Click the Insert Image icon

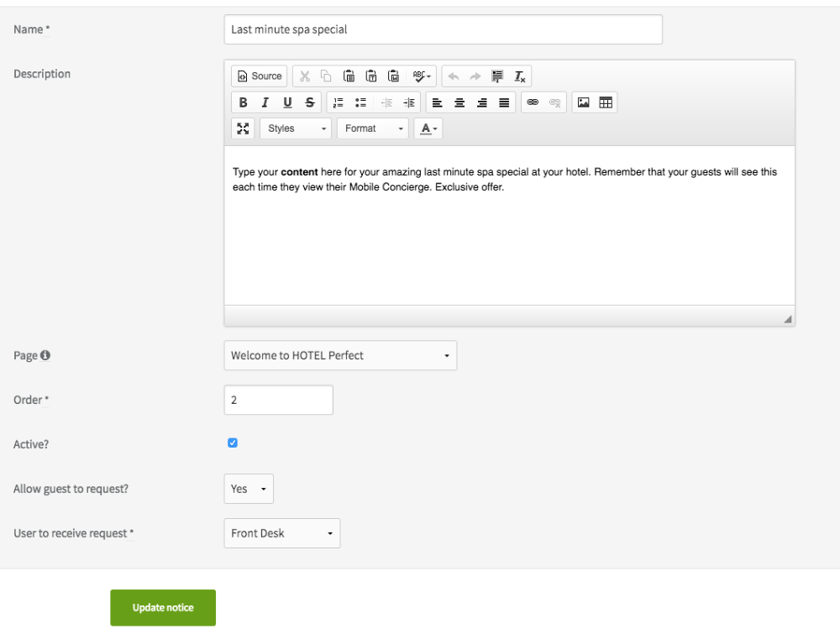pyautogui.click(x=584, y=102)
